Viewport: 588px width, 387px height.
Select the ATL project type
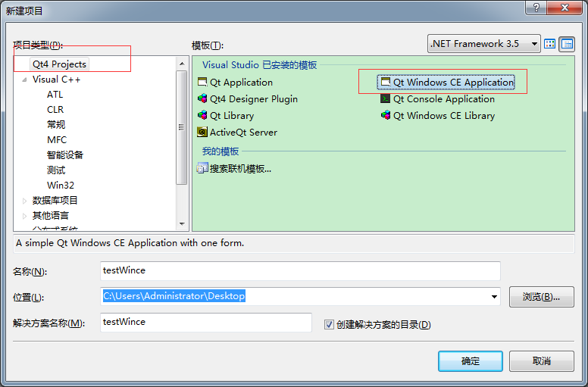55,95
